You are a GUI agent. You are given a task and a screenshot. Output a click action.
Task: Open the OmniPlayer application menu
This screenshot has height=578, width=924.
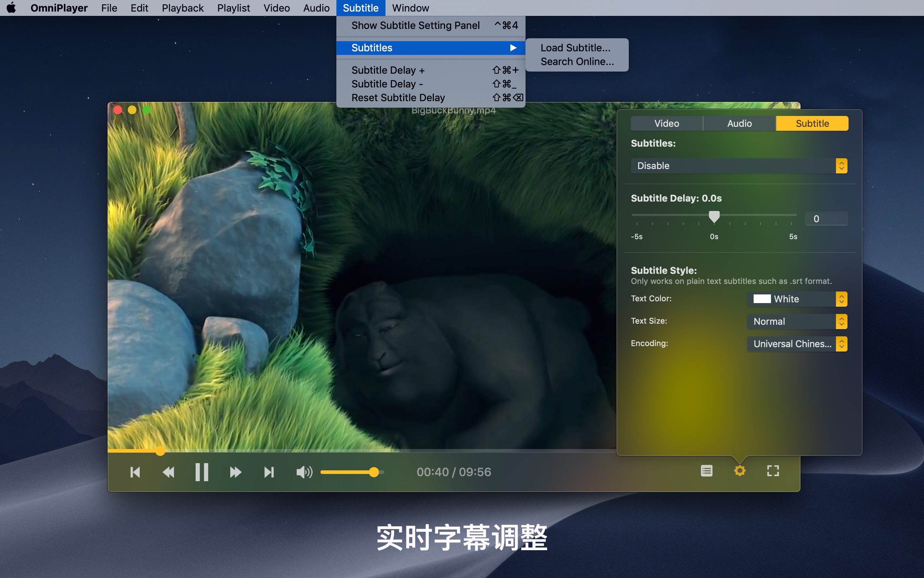59,8
